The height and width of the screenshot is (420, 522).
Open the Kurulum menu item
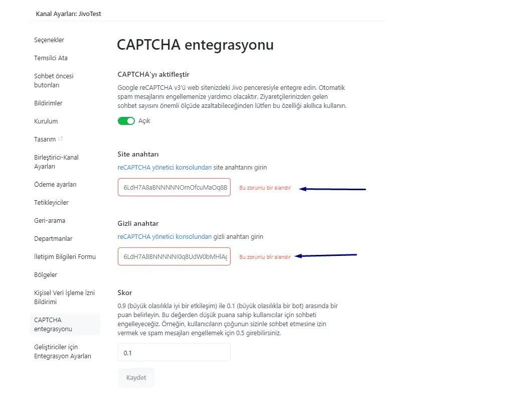46,121
